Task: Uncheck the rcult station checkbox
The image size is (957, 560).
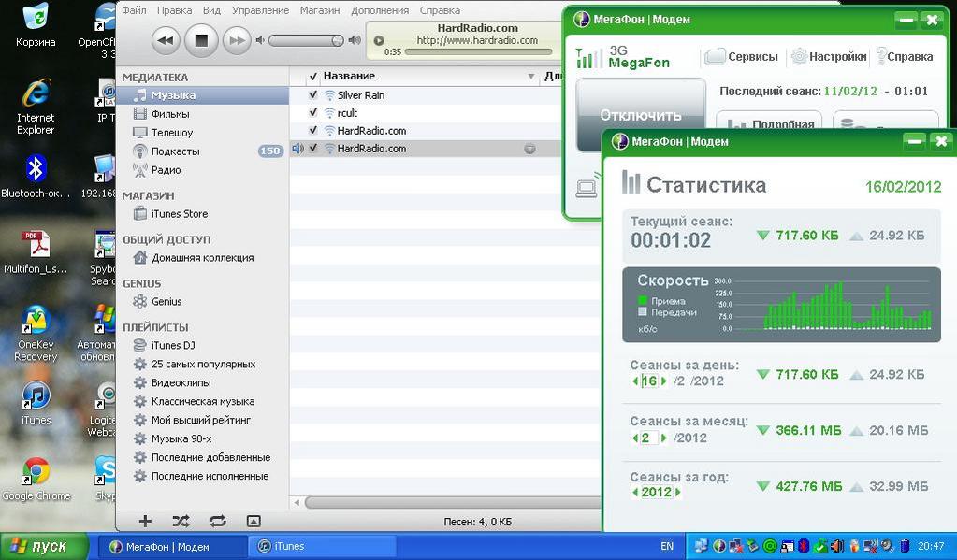Action: (313, 113)
